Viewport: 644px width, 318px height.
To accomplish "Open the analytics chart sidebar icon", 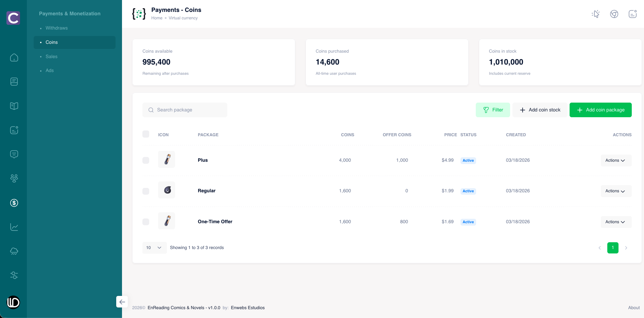I will [x=14, y=227].
